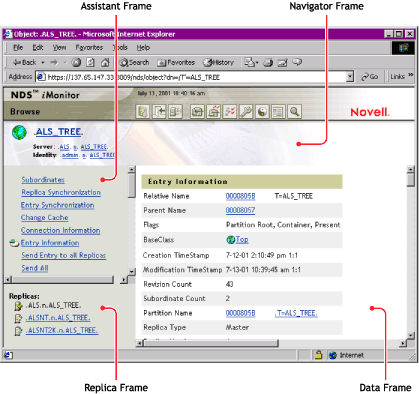
Task: Click Data frame horizontal scrollbar thumb
Action: [210, 343]
